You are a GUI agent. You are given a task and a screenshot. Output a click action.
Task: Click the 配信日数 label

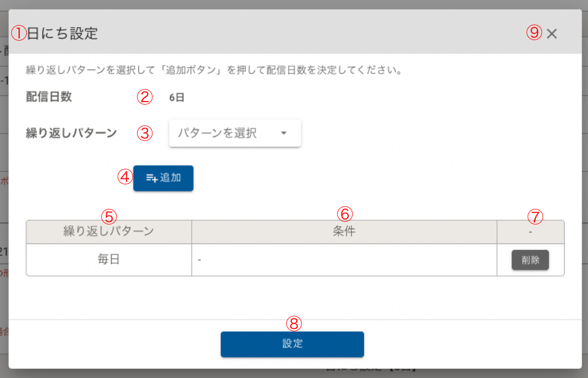(x=49, y=97)
